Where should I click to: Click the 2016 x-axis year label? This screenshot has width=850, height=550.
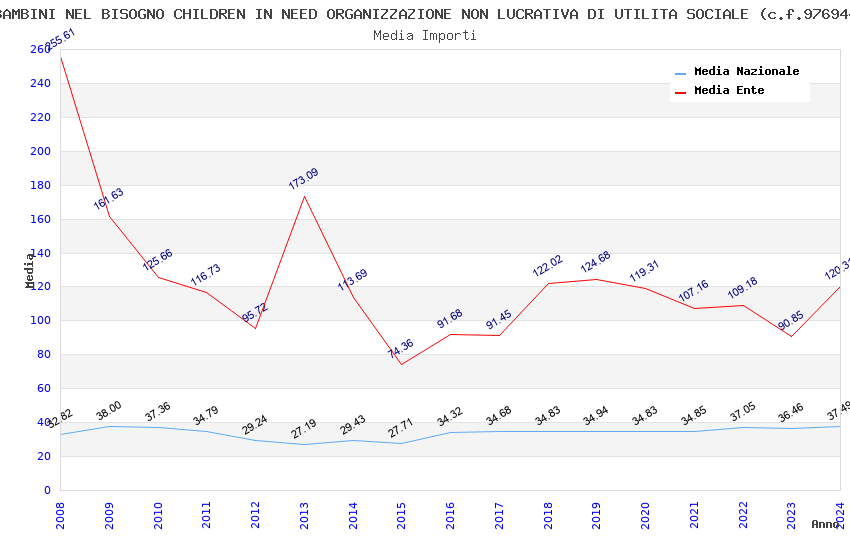pos(450,515)
